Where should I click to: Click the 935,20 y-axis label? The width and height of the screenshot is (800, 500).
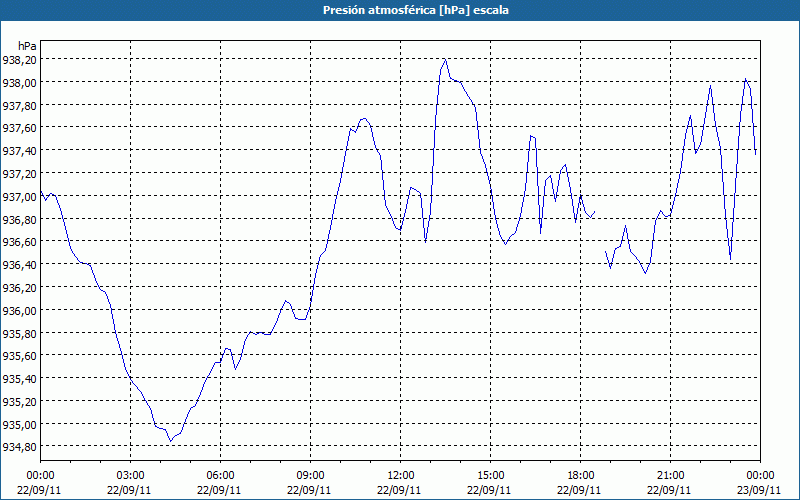coord(19,402)
